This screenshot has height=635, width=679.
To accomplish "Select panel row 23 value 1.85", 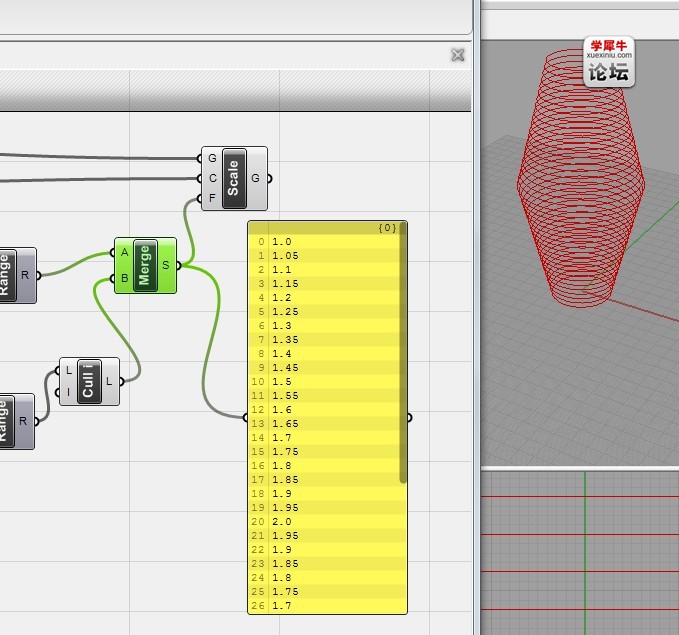I will pos(327,564).
